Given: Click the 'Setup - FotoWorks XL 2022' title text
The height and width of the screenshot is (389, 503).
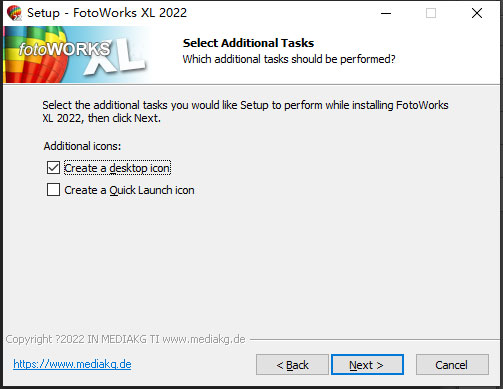Looking at the screenshot, I should 107,13.
